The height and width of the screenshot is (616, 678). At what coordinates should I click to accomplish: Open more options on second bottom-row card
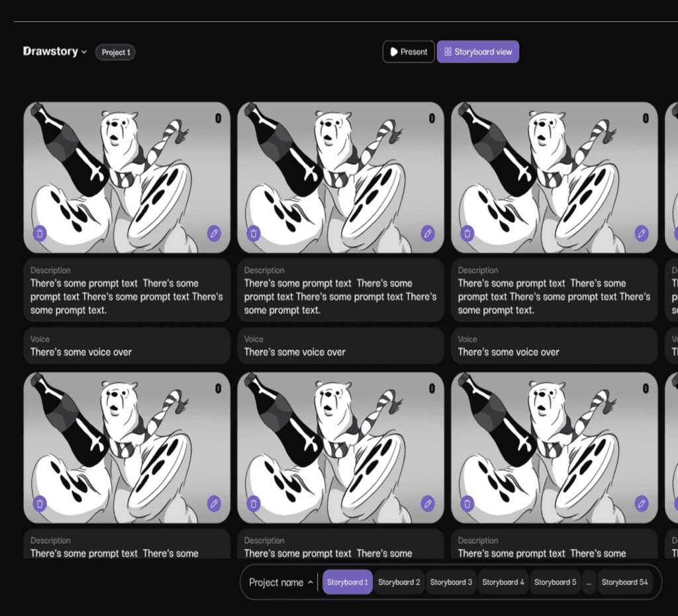[432, 389]
